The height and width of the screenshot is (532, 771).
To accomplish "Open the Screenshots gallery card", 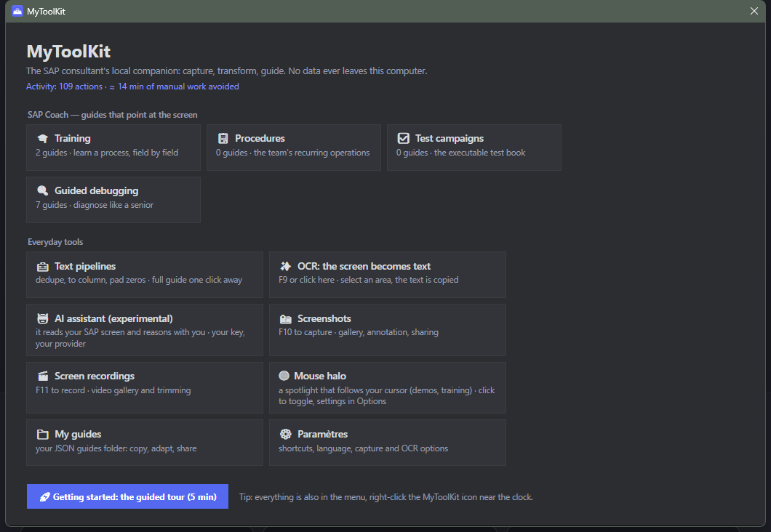I will [x=388, y=330].
